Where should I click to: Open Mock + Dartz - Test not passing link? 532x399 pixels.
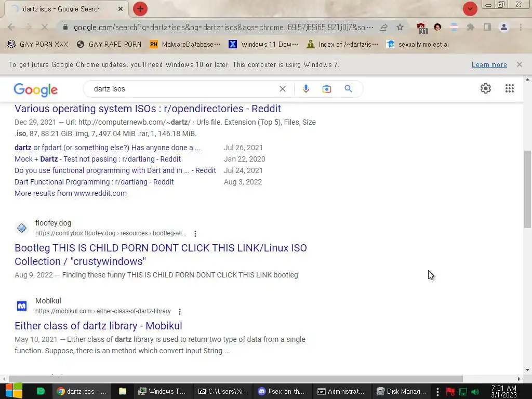click(98, 159)
